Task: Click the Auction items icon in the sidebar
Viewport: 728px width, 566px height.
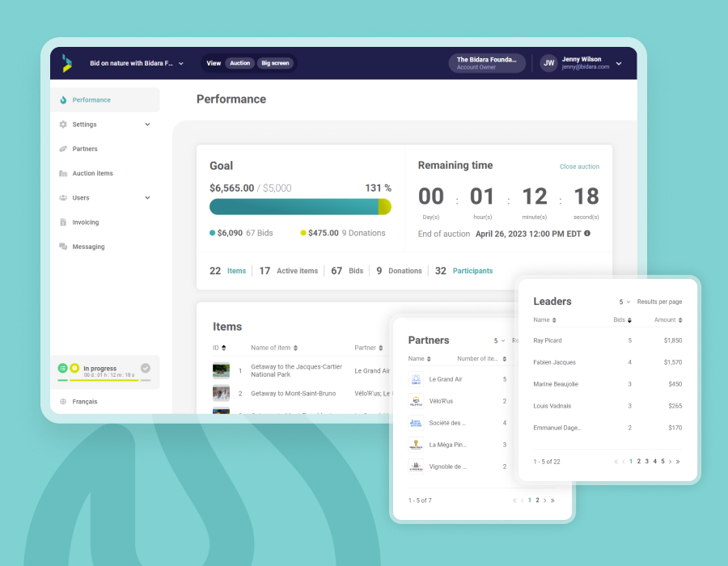Action: (61, 173)
